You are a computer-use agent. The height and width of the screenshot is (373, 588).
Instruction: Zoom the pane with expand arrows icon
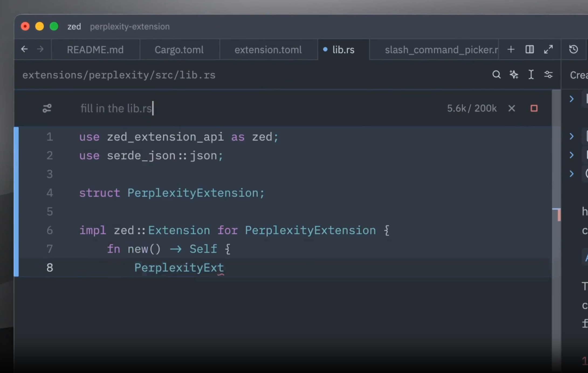pyautogui.click(x=548, y=49)
